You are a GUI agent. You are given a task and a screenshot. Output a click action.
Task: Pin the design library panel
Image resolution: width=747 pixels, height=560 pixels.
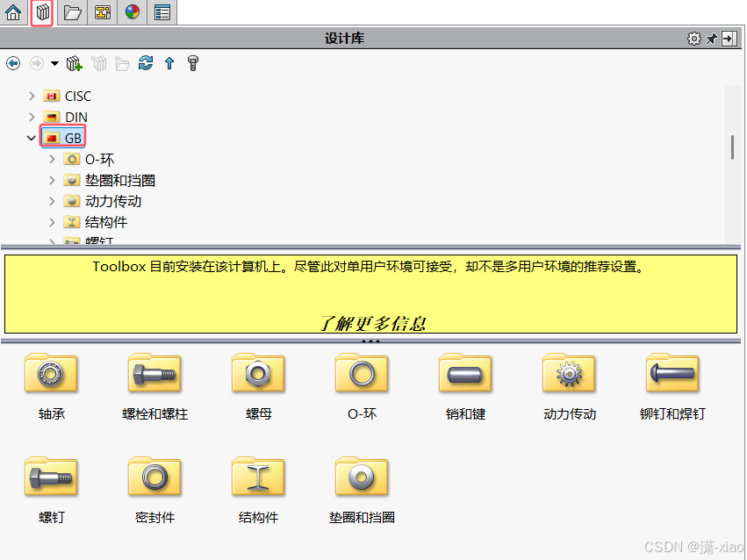point(711,39)
